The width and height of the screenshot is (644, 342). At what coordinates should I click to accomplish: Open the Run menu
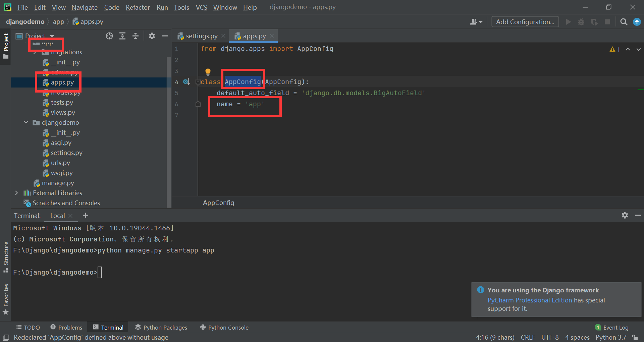(162, 7)
